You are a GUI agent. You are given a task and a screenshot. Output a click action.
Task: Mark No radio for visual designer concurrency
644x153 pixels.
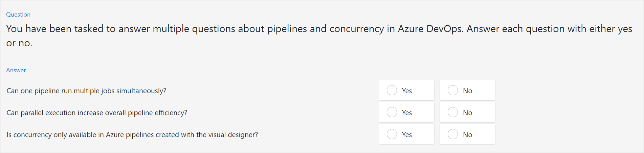tap(452, 134)
